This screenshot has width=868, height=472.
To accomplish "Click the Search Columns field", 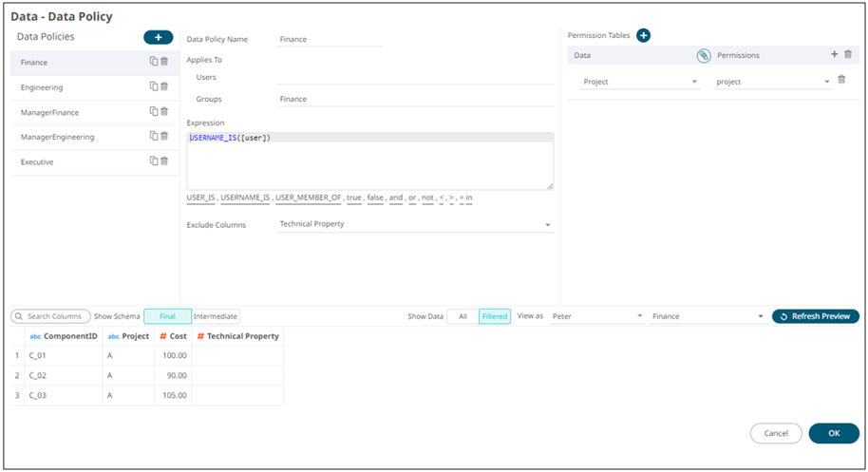I will point(53,316).
